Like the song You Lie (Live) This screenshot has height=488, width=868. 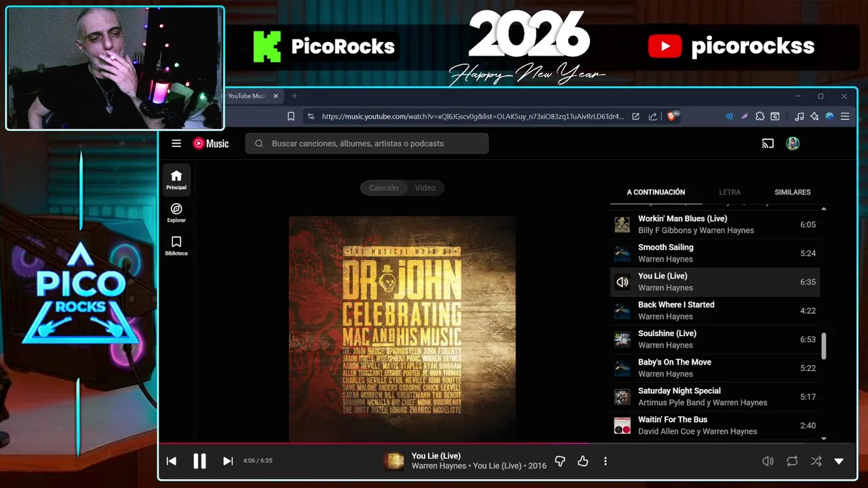[x=583, y=461]
